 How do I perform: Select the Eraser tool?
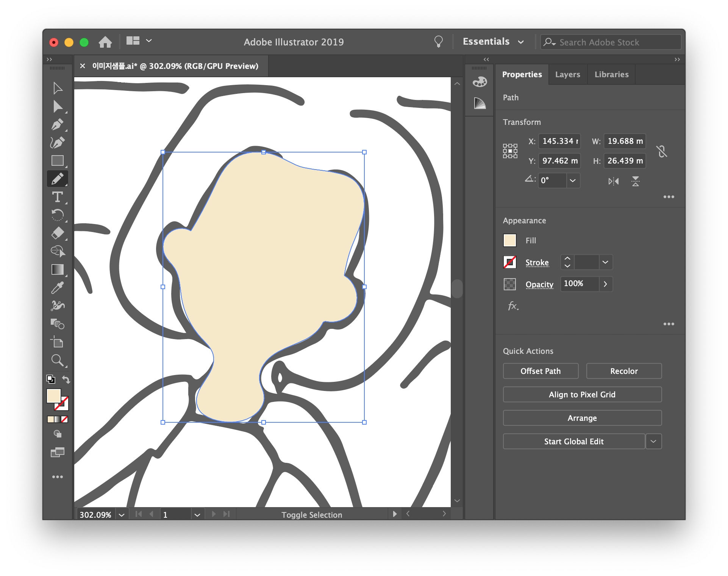coord(57,233)
